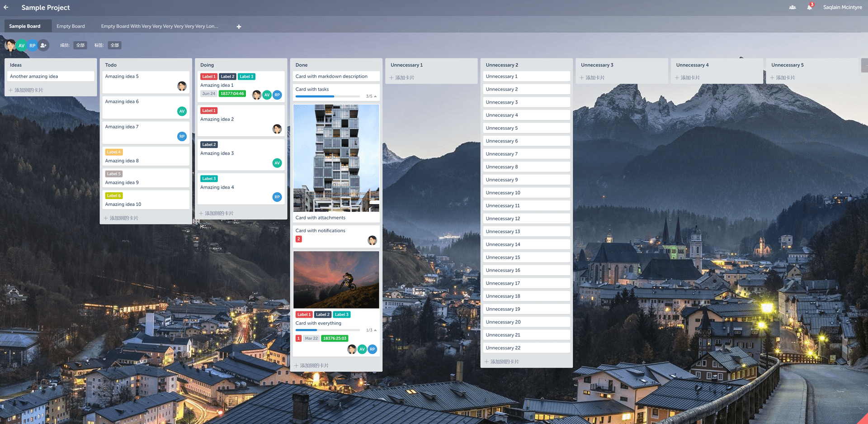The height and width of the screenshot is (424, 868).
Task: Click the AV avatar on Amazing idea 3
Action: [x=277, y=163]
